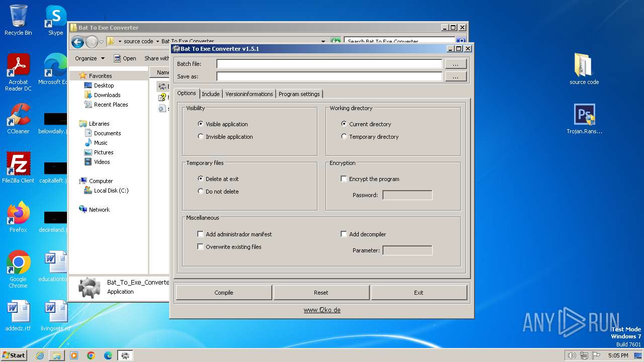Click the Reset button
The image size is (644, 362).
coord(321,293)
